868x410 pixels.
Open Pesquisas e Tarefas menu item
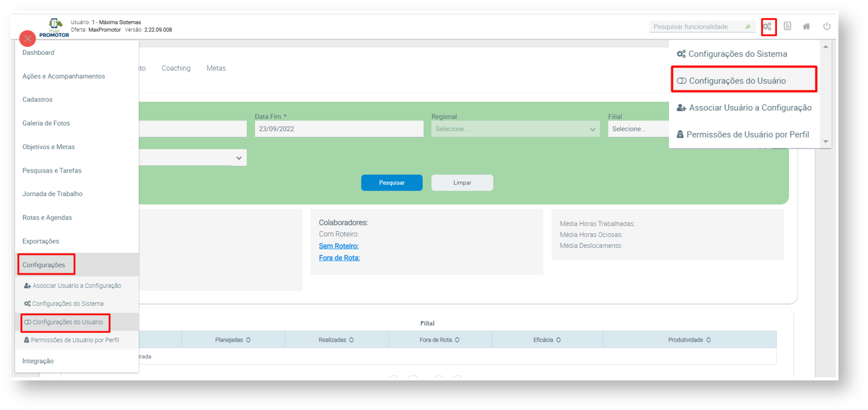coord(77,171)
